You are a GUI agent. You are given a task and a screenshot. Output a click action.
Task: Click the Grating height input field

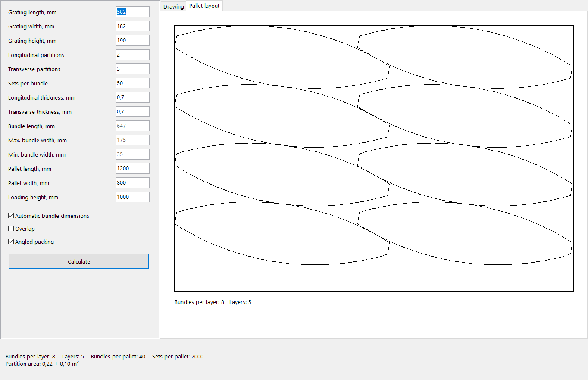coord(132,41)
